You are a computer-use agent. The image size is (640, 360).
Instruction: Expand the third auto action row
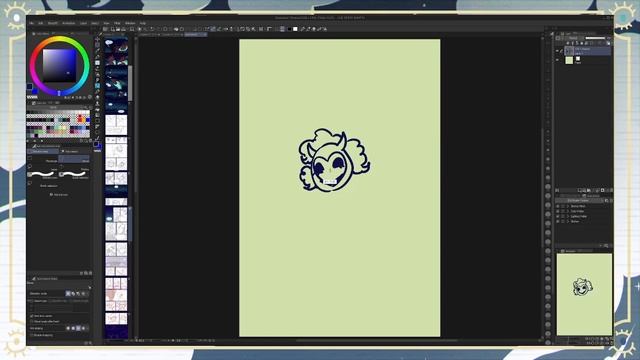pos(568,216)
